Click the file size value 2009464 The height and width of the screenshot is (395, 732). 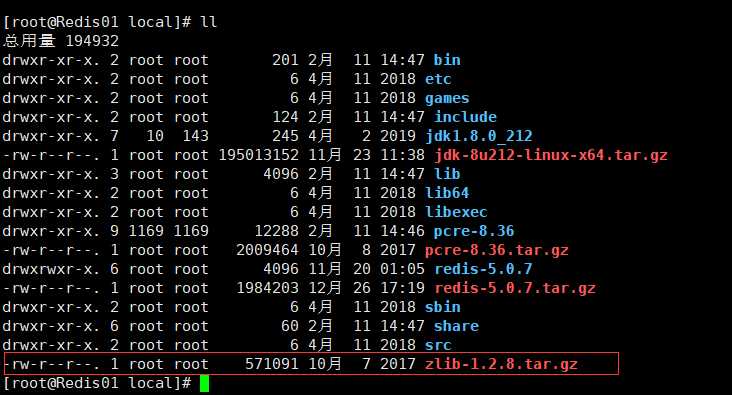pos(267,250)
